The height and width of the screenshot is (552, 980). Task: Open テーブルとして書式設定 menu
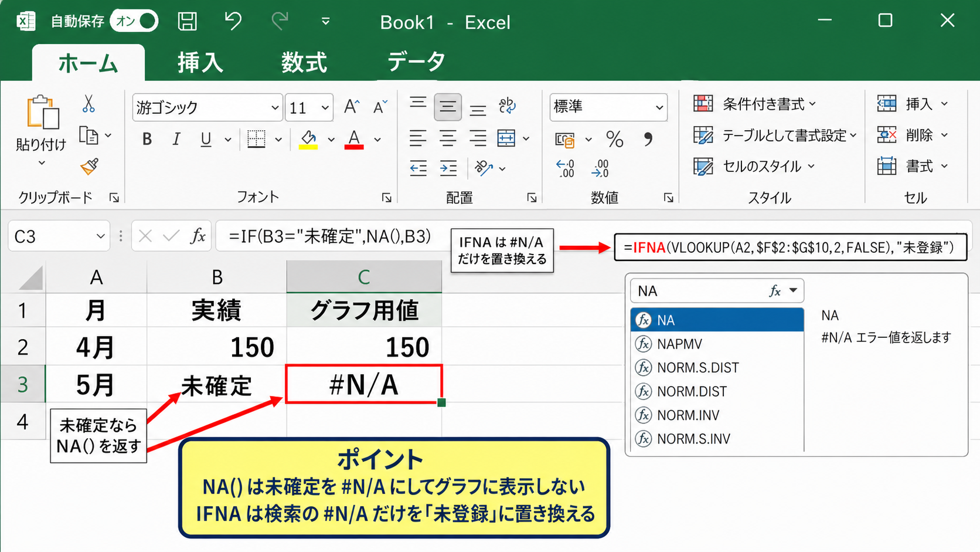point(775,136)
